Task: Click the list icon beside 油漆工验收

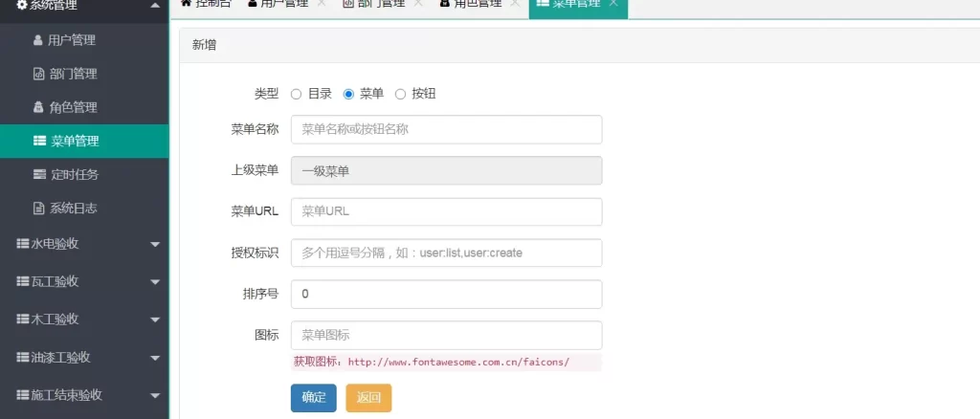Action: 23,358
